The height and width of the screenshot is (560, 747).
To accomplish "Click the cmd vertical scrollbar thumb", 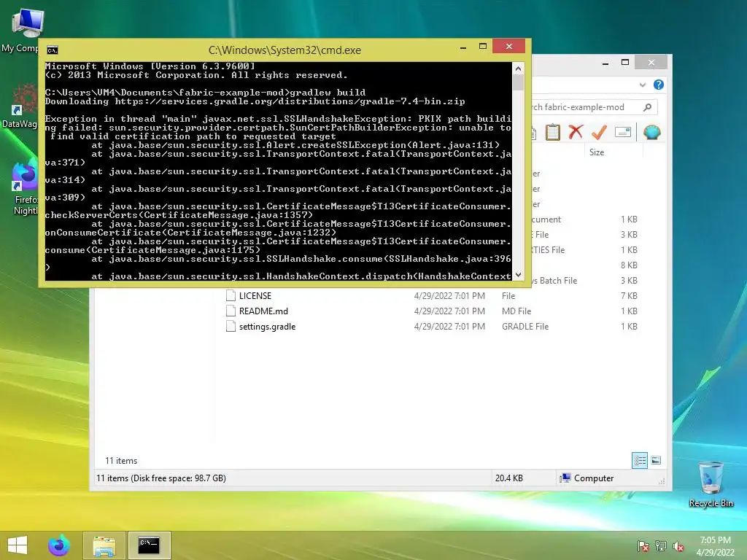I will tap(519, 82).
